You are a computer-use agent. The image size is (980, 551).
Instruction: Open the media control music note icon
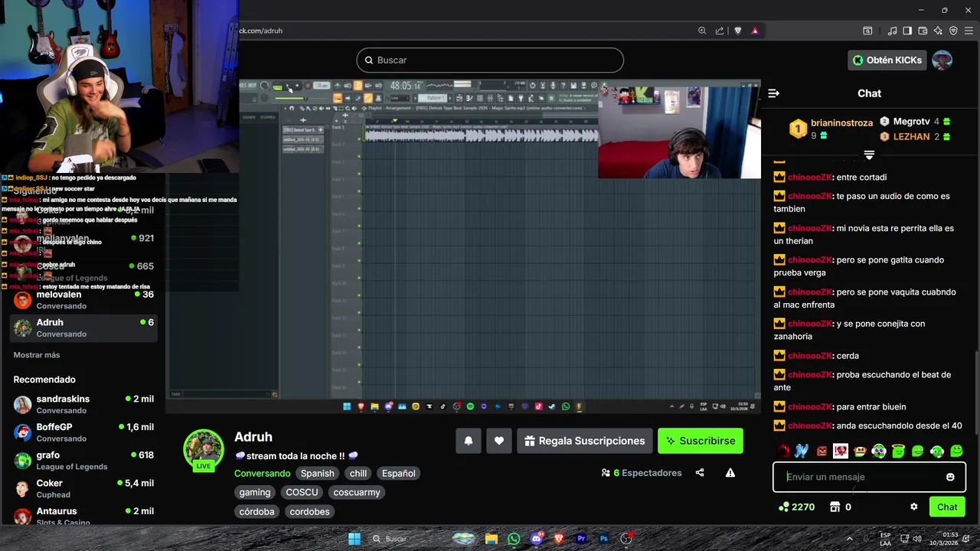pyautogui.click(x=893, y=31)
